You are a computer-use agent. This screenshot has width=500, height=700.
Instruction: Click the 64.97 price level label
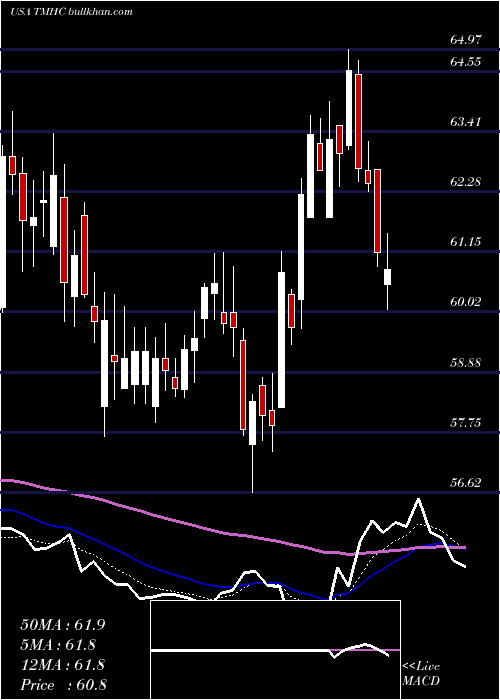466,40
